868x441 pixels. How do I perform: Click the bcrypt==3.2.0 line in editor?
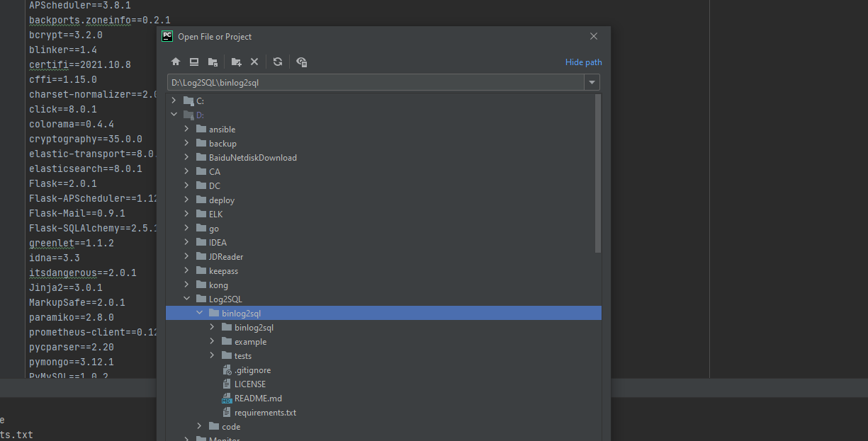click(x=66, y=35)
